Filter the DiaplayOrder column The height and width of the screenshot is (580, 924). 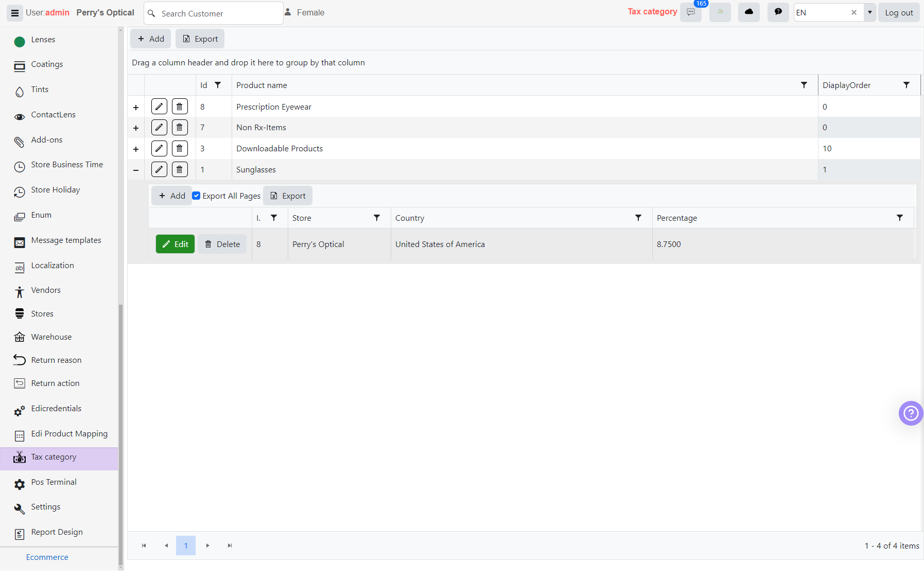(x=906, y=85)
